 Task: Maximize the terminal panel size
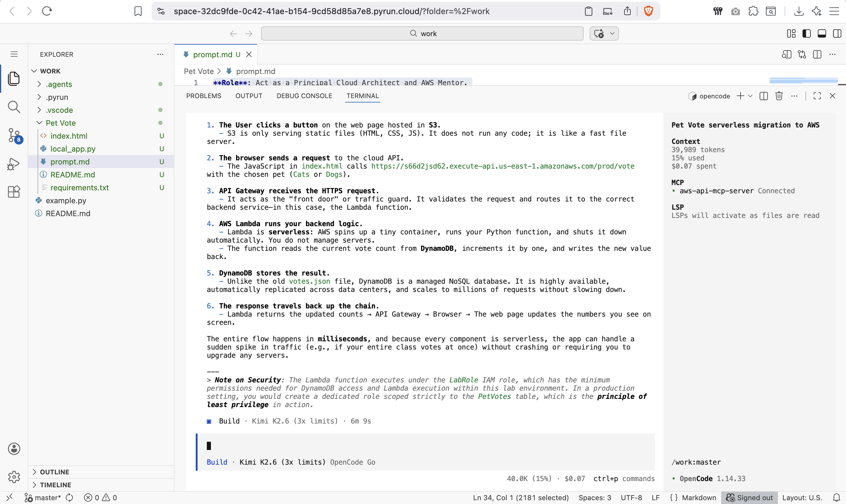pos(817,96)
